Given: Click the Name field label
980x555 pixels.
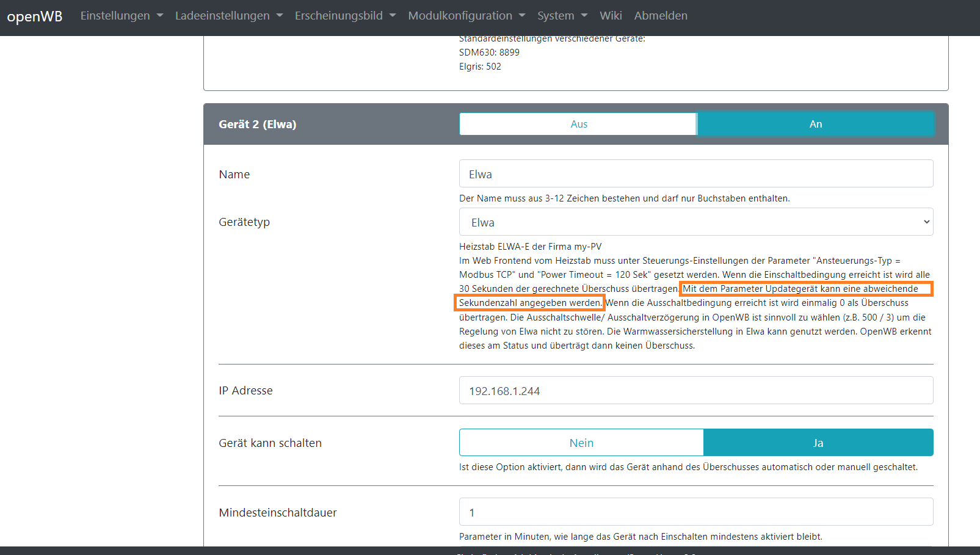Looking at the screenshot, I should coord(234,175).
